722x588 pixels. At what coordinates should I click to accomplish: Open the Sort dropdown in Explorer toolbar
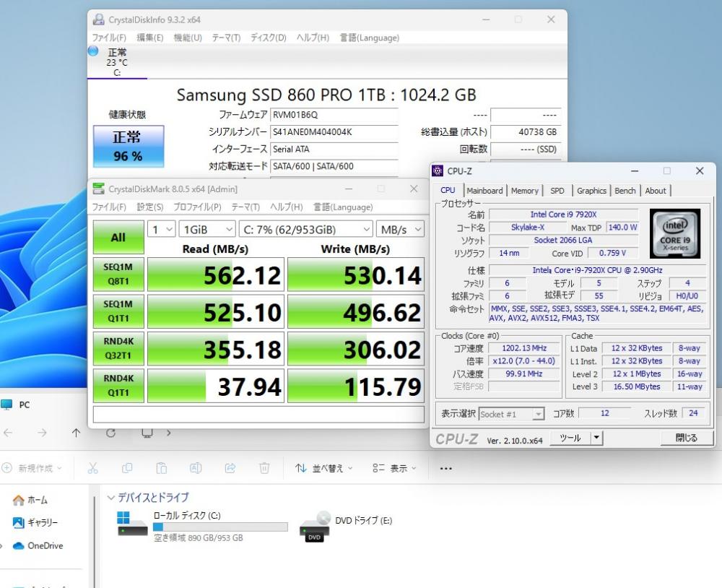point(324,469)
